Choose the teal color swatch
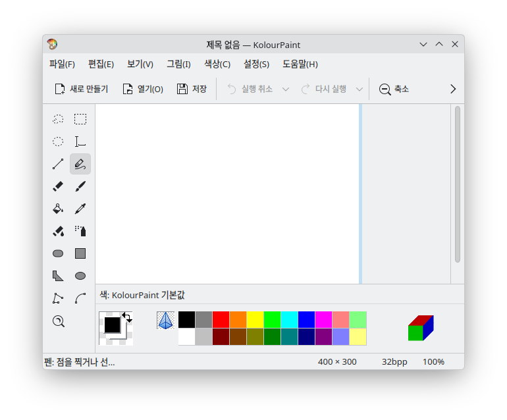507x420 pixels. point(290,337)
